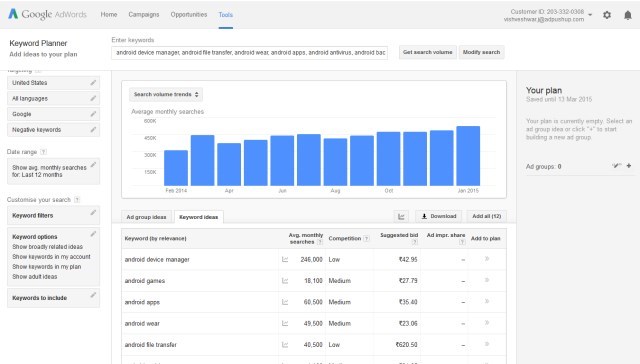
Task: Sort by Keyword (by relevance) column header
Action: [156, 239]
